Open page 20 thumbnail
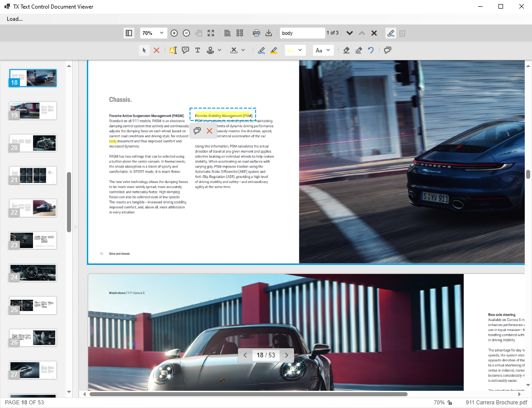This screenshot has width=532, height=408. tap(33, 143)
